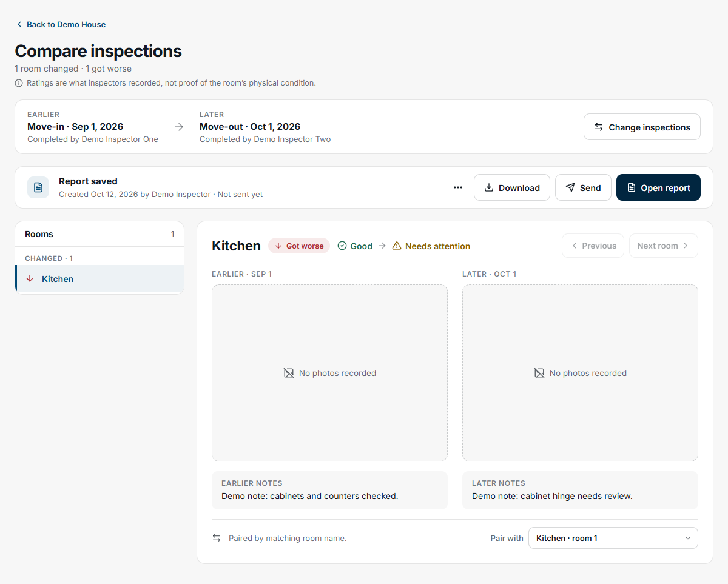Click the info icon beside the ratings disclaimer

19,83
